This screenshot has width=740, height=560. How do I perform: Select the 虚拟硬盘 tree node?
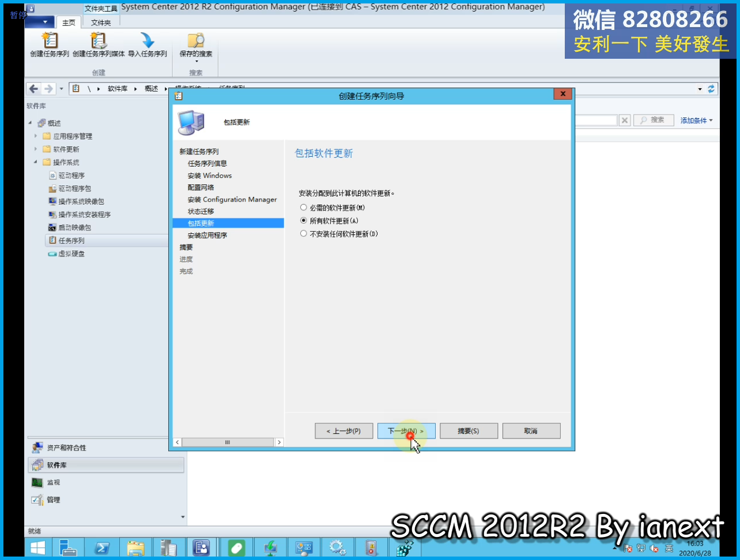click(71, 253)
